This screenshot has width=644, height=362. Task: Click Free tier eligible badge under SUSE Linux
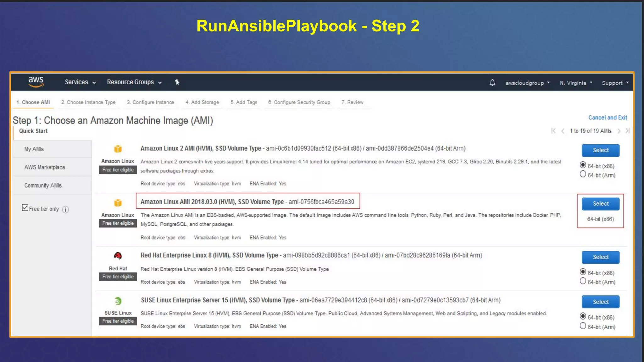(x=118, y=321)
